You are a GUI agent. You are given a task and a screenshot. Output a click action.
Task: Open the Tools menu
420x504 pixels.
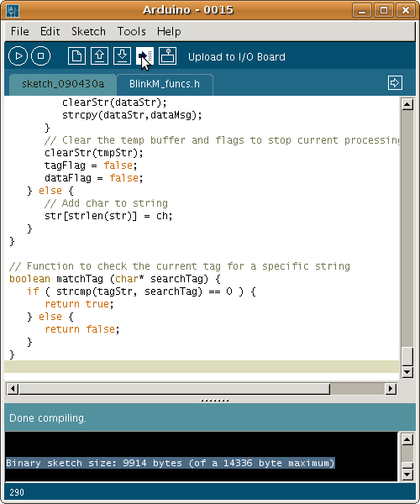[x=131, y=32]
